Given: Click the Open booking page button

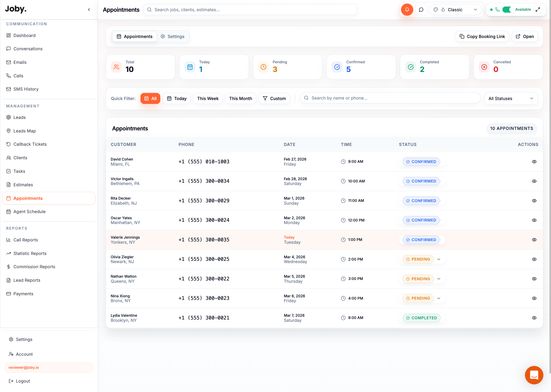Looking at the screenshot, I should click(525, 36).
